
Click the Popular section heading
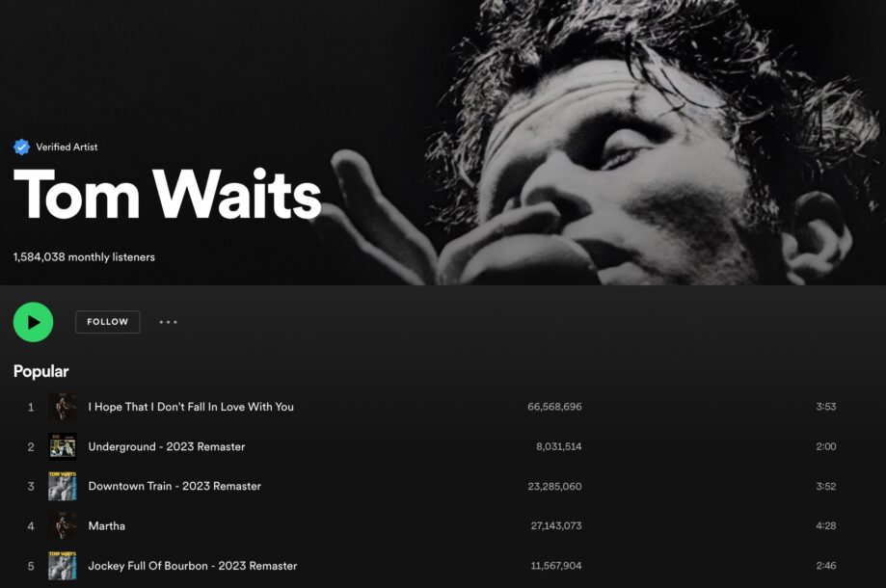[x=40, y=371]
